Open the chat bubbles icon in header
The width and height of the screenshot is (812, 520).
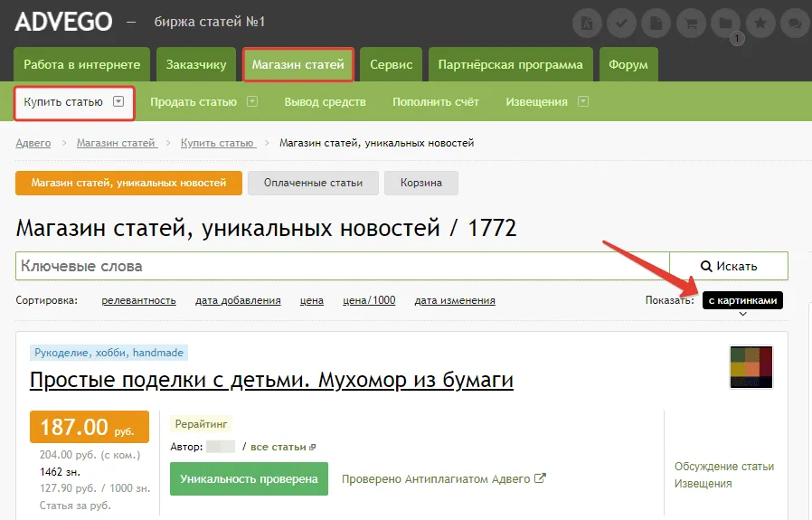click(x=795, y=24)
